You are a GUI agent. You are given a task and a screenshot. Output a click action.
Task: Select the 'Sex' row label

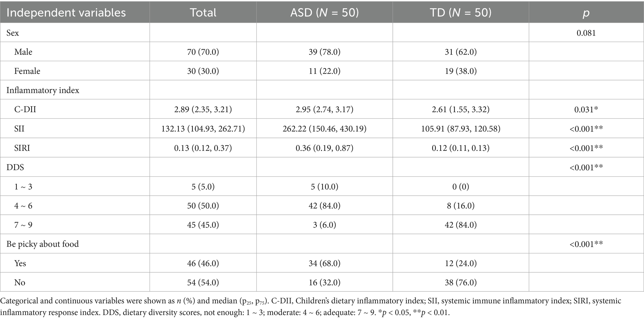pos(13,33)
